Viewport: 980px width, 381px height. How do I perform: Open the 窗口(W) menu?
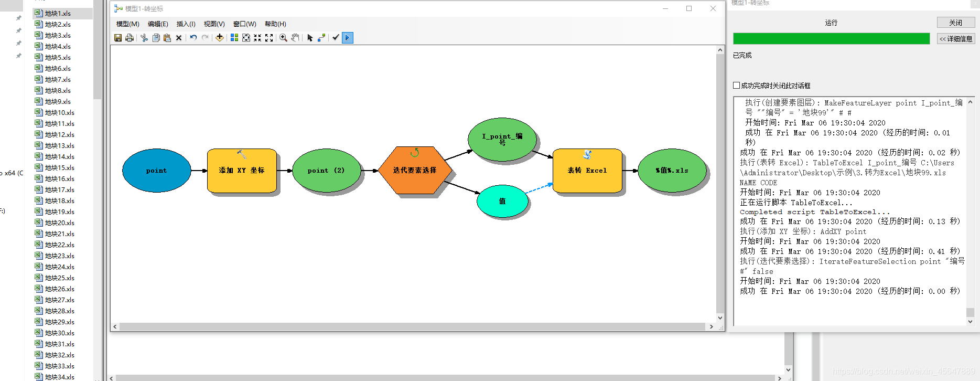245,24
